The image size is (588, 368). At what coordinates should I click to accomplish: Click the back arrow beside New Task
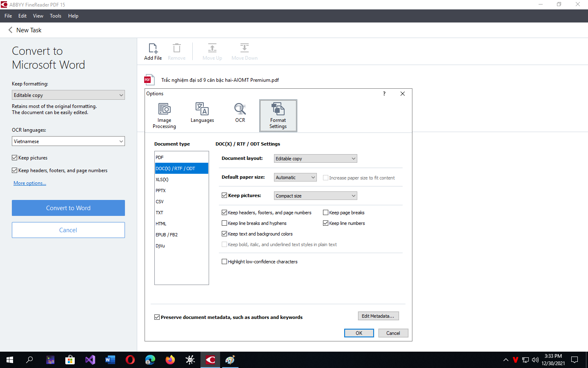coord(10,30)
